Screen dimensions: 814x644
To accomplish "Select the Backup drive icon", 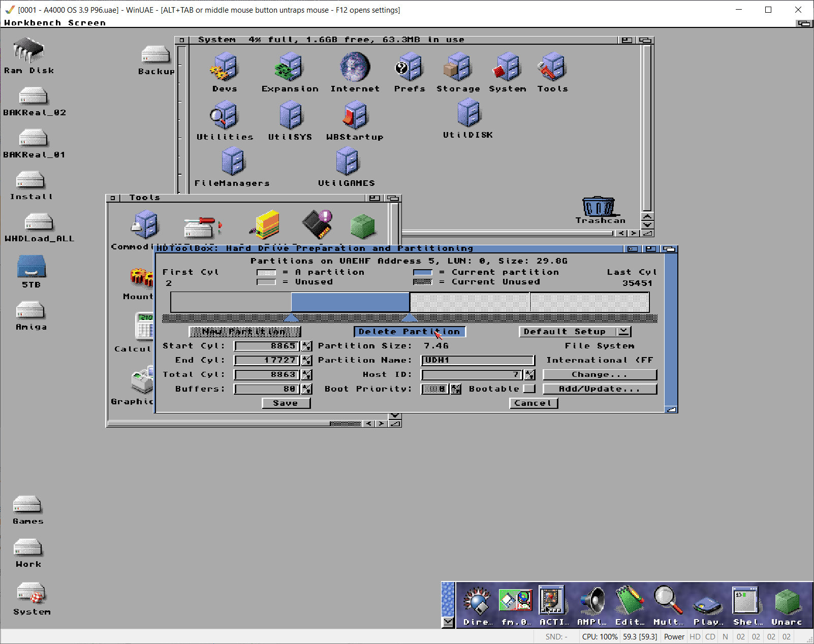I will [155, 54].
